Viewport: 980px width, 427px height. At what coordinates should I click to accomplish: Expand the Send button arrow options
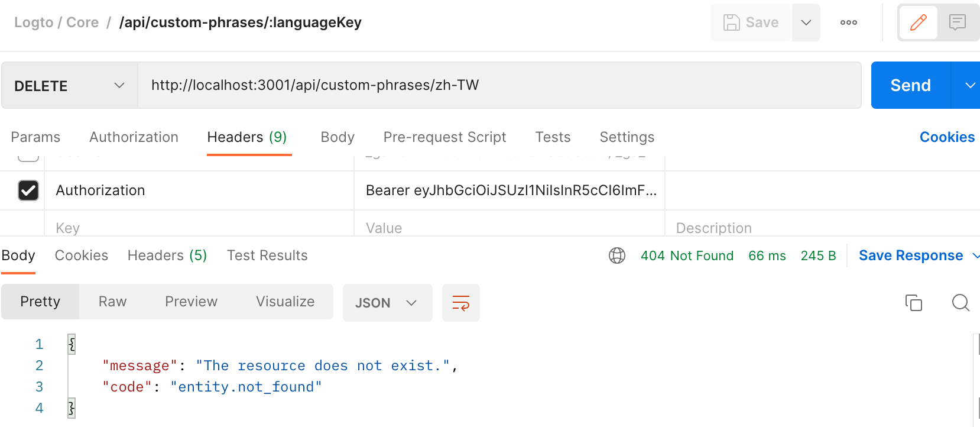967,85
